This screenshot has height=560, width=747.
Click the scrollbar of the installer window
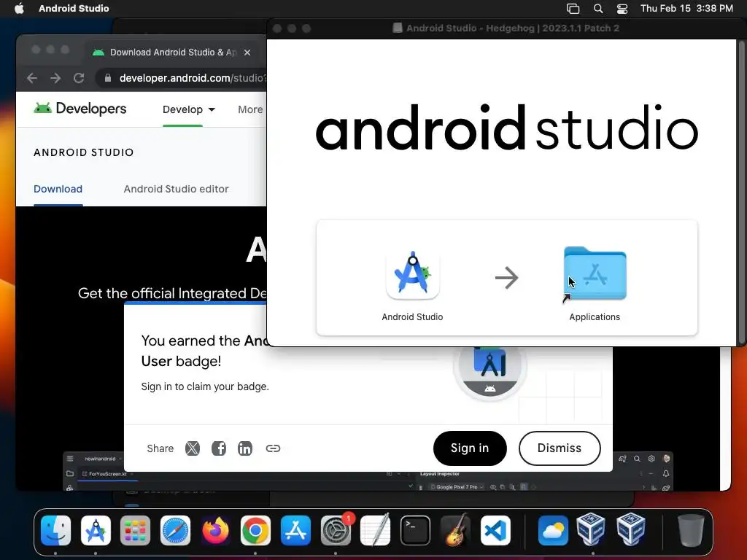tap(741, 192)
